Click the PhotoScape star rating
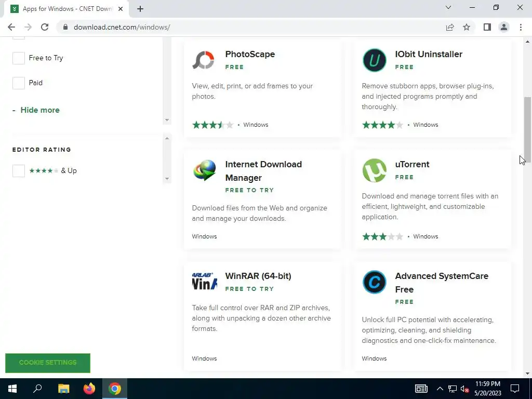 (212, 125)
